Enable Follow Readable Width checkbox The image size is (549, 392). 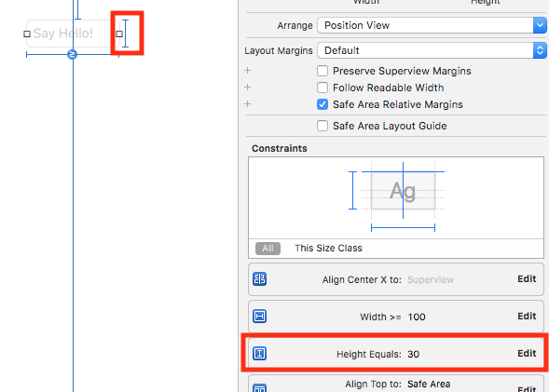coord(323,88)
